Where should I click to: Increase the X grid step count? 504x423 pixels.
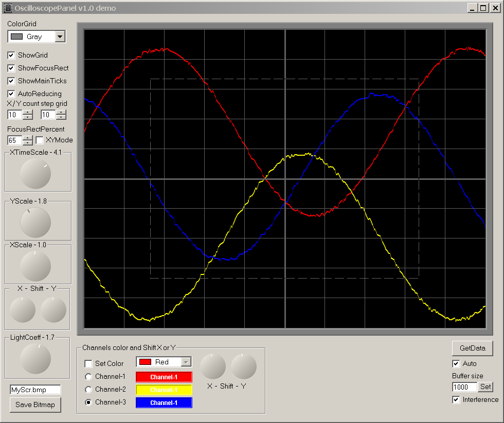coord(28,112)
